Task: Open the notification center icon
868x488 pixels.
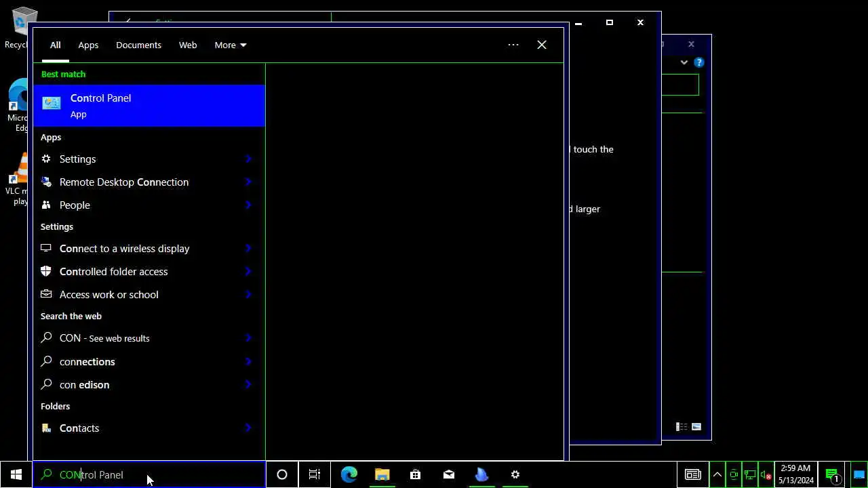Action: [833, 475]
